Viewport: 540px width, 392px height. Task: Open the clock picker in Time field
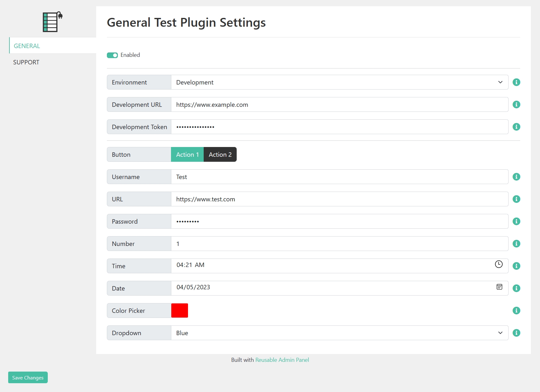point(499,264)
